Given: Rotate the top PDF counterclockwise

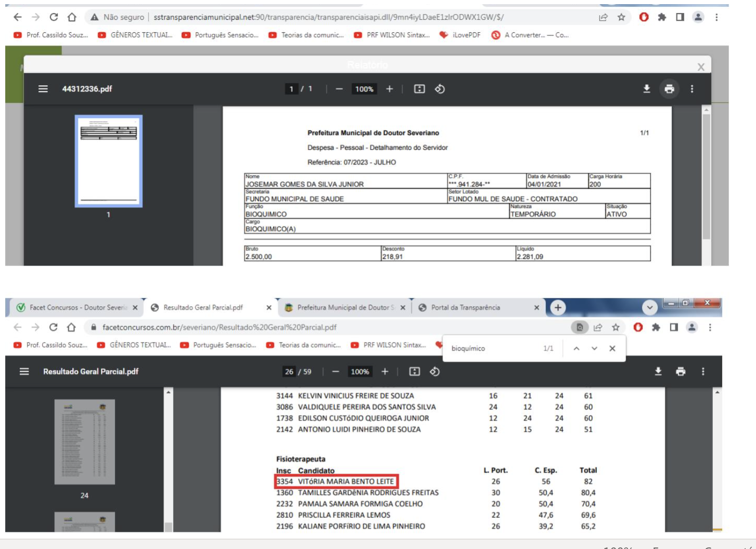Looking at the screenshot, I should pyautogui.click(x=440, y=89).
